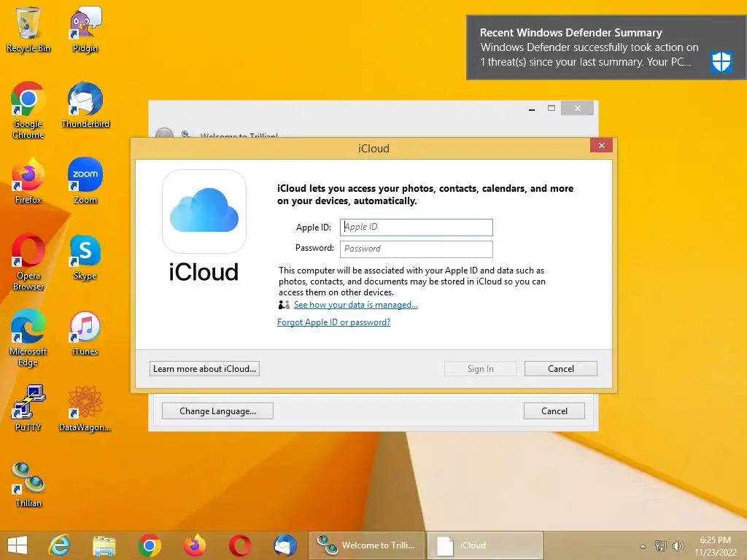Open Opera Browser desktop shortcut

(28, 262)
